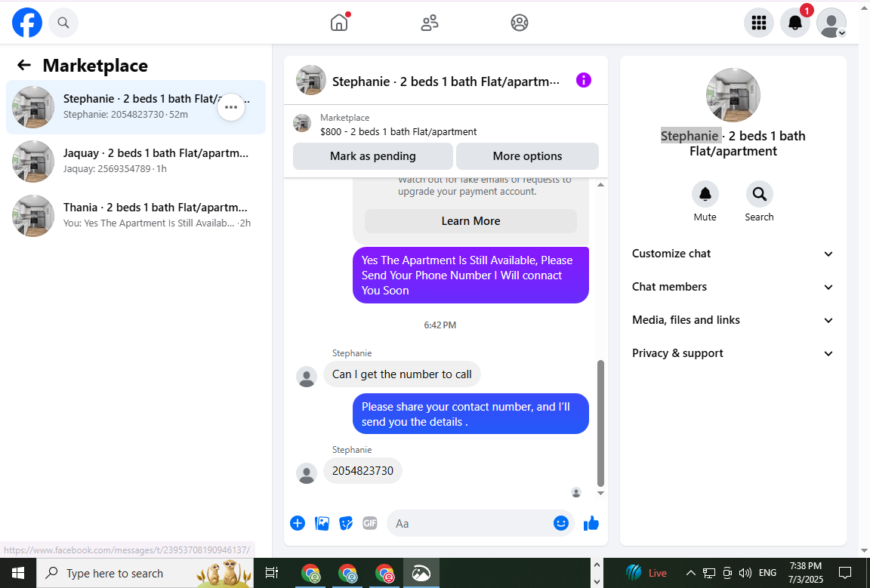The image size is (870, 588).
Task: Attach a photo or file icon
Action: [322, 523]
